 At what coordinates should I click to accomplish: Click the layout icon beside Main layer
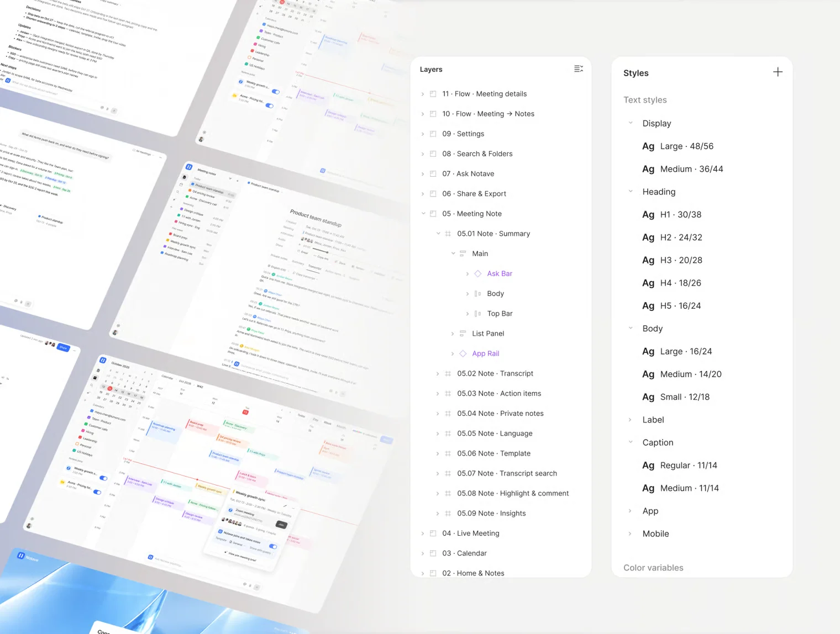(x=463, y=253)
